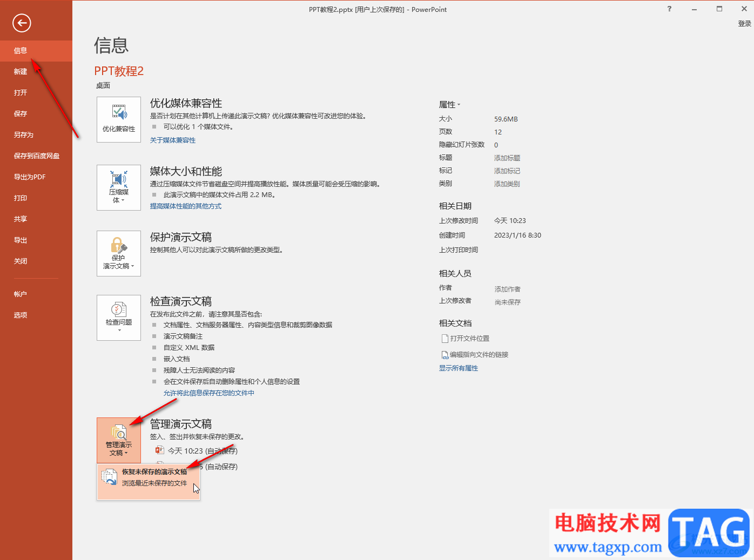Click the 桌面 file location text

[x=103, y=86]
